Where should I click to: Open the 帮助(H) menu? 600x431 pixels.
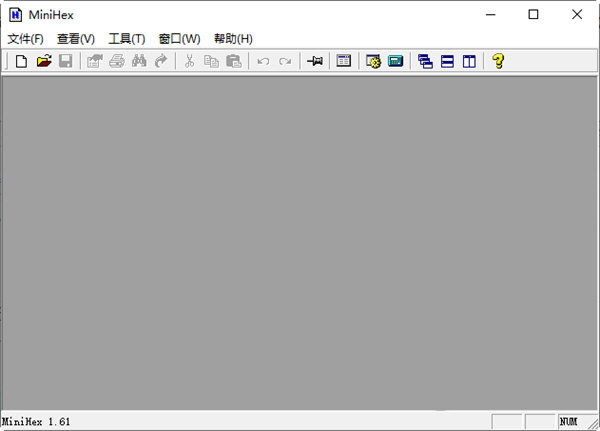click(233, 39)
